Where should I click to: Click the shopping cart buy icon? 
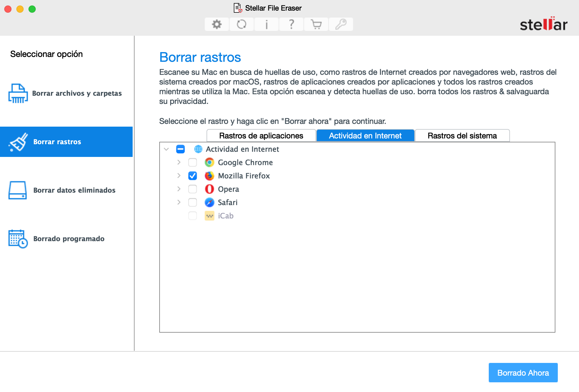point(316,24)
